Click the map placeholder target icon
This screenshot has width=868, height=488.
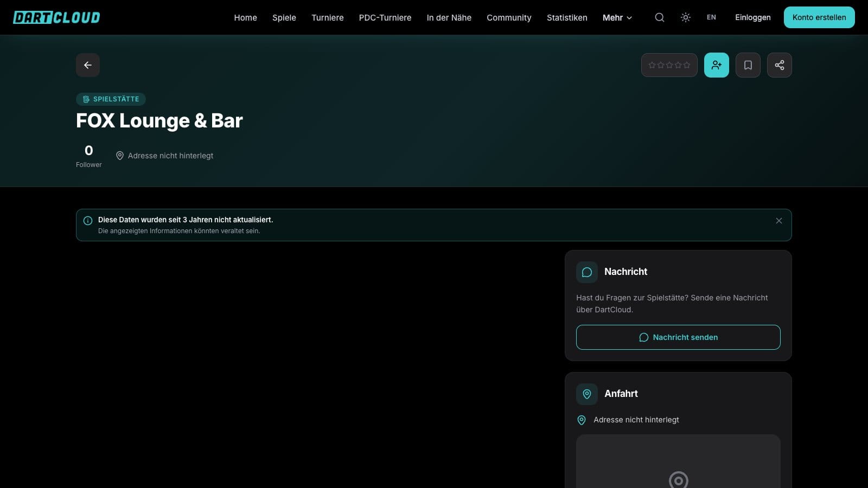click(679, 479)
